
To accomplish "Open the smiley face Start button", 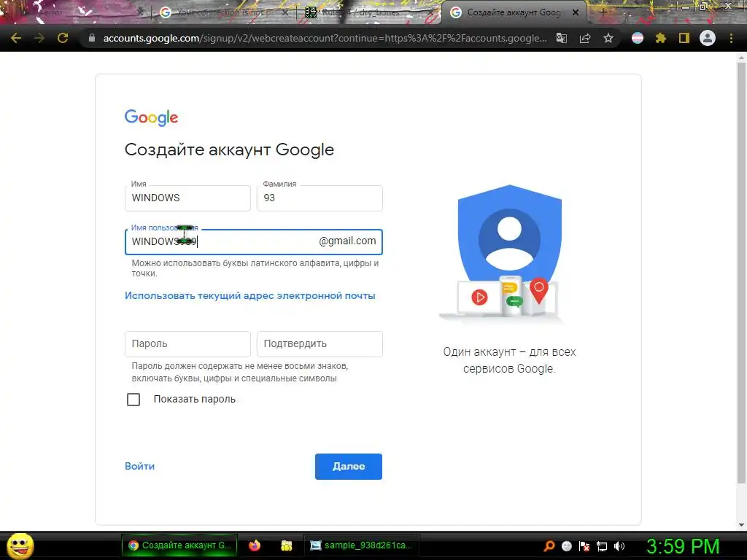I will 20,545.
